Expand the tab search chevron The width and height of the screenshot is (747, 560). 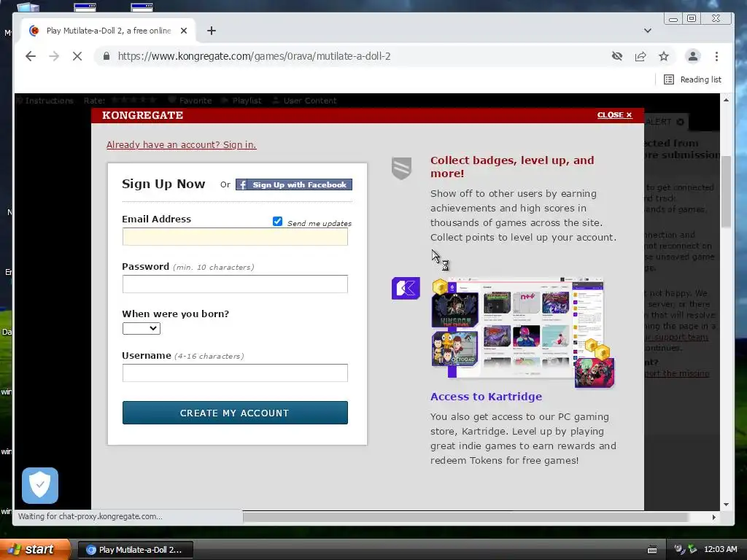648,31
